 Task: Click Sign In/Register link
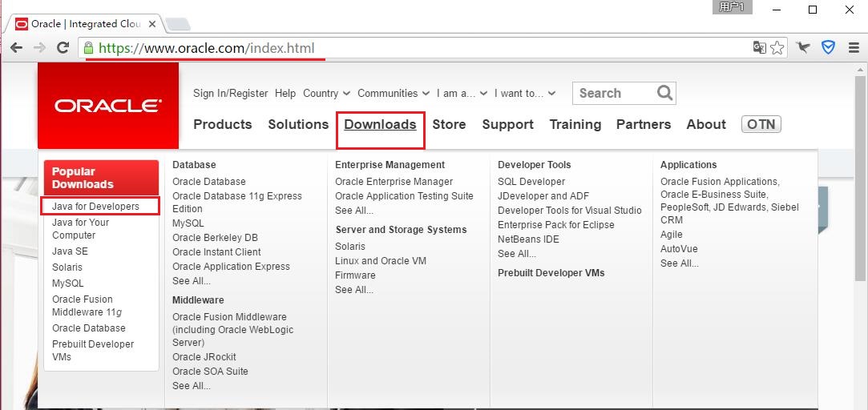pos(230,94)
